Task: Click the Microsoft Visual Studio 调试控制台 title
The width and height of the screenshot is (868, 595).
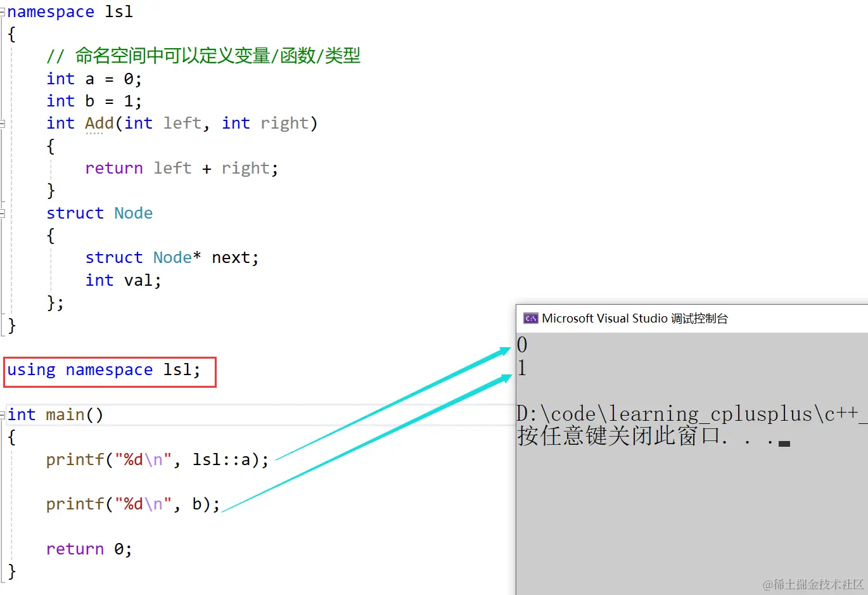Action: (x=635, y=318)
